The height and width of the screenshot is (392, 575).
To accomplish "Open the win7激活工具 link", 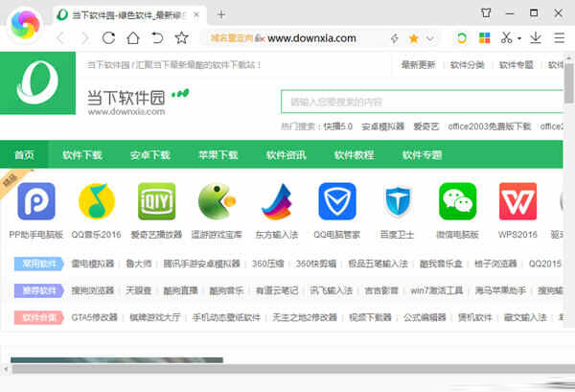I will [436, 290].
